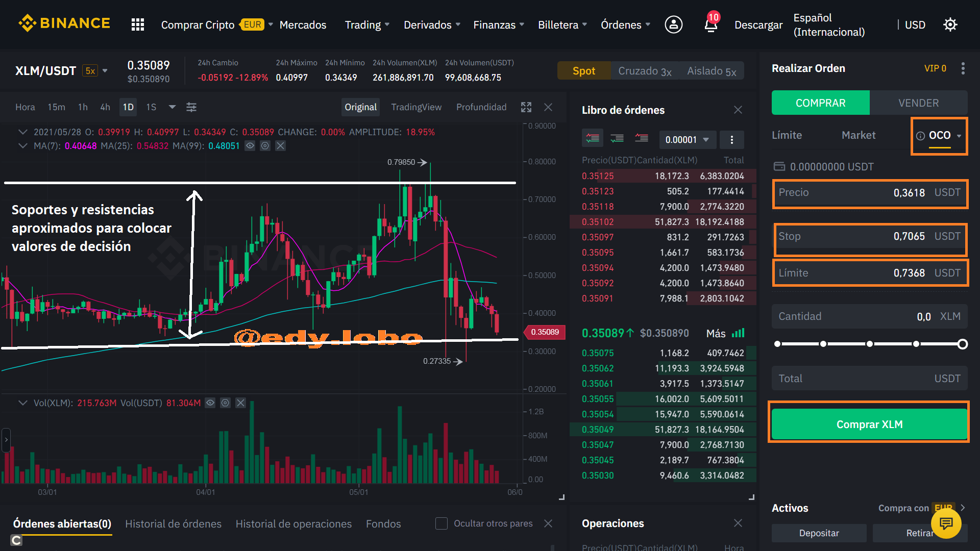Viewport: 980px width, 551px height.
Task: Collapse the candle OHLC info row
Action: click(x=22, y=132)
